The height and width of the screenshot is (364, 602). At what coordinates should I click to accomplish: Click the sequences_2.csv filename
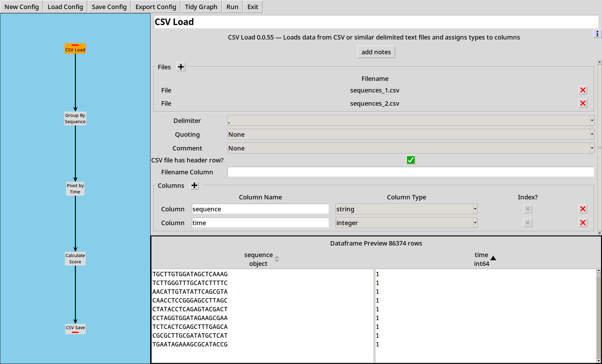tap(375, 103)
